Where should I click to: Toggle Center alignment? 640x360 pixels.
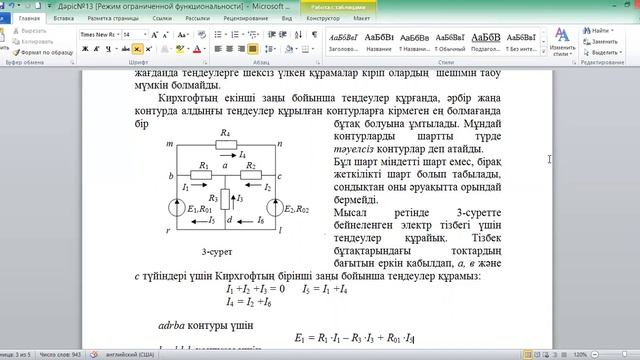click(x=229, y=49)
